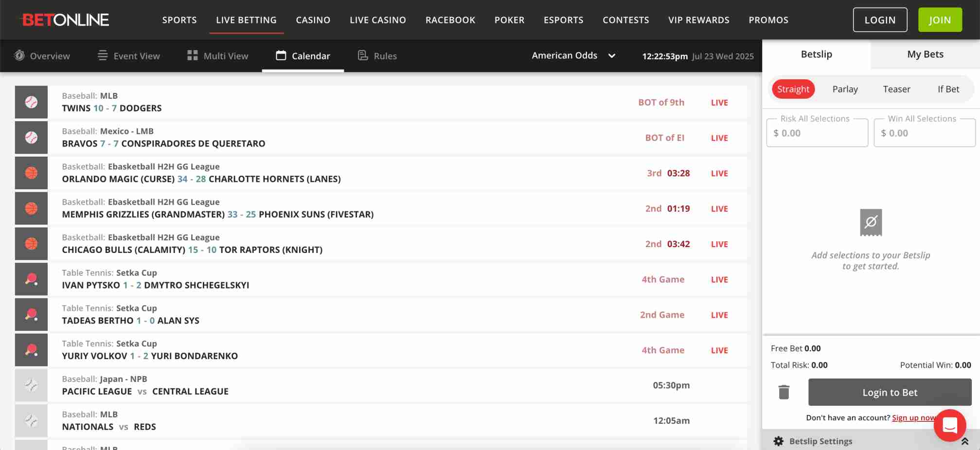Click the Calendar icon in the view bar
The image size is (980, 450).
pos(281,55)
